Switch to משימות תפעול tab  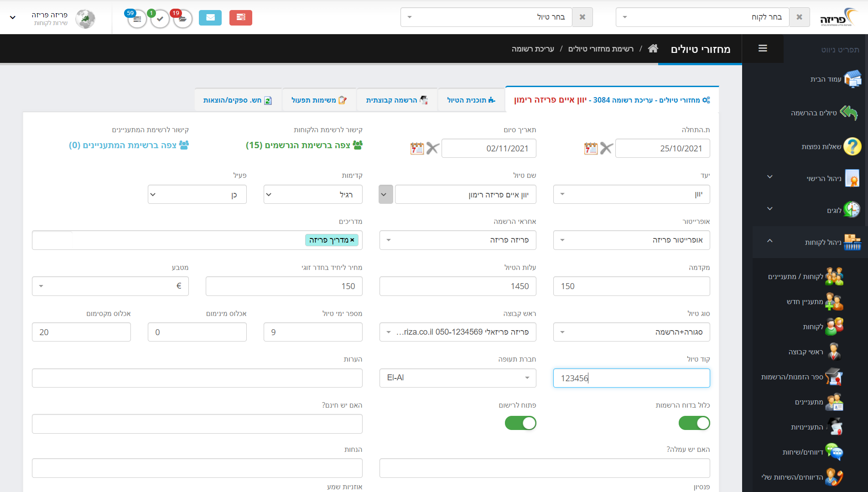click(x=319, y=100)
